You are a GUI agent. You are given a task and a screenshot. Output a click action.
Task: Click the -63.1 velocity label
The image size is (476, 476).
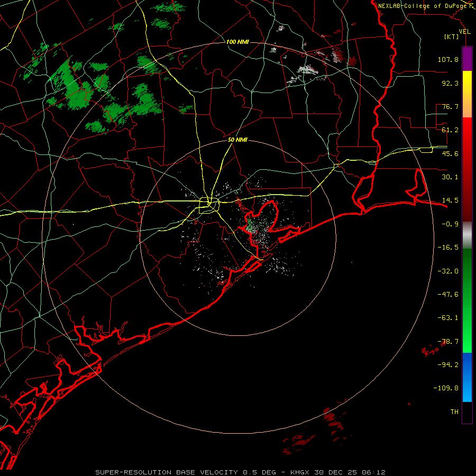tap(448, 318)
